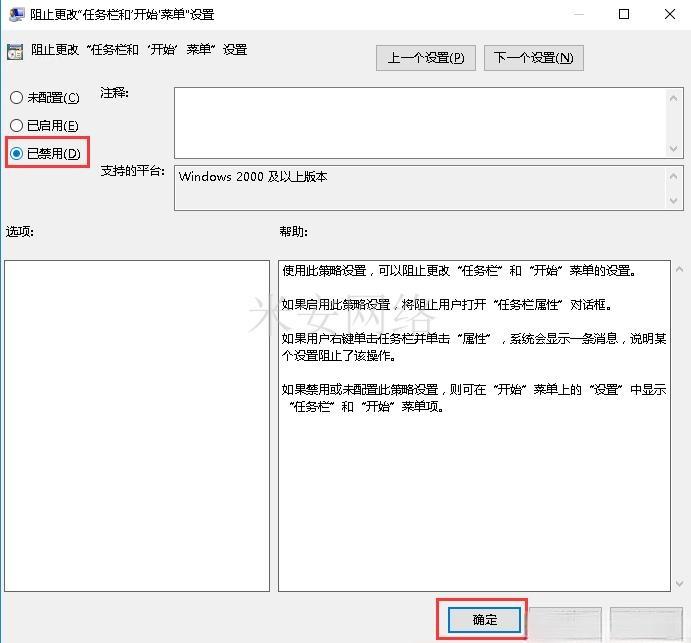Close the policy settings dialog
This screenshot has width=691, height=643.
670,14
